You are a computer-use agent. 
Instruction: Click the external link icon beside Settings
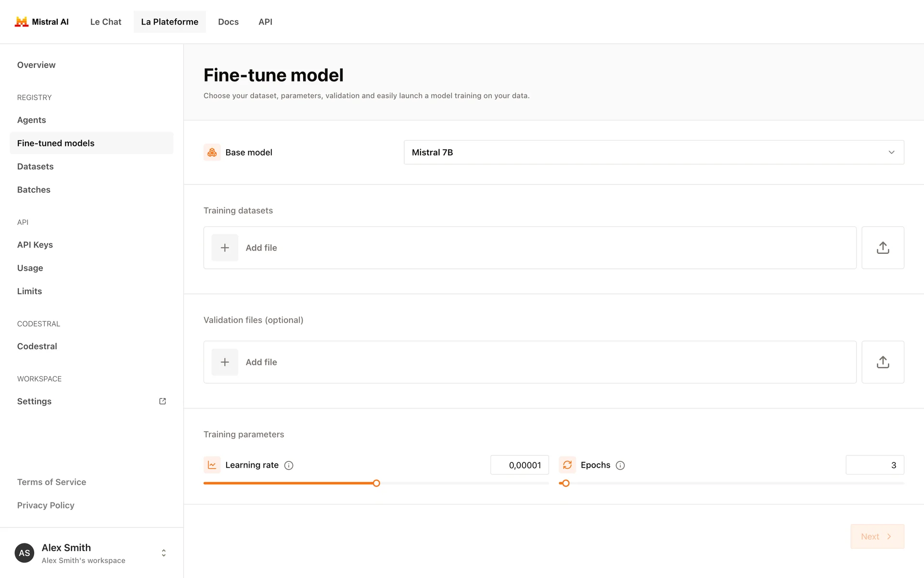pyautogui.click(x=163, y=401)
